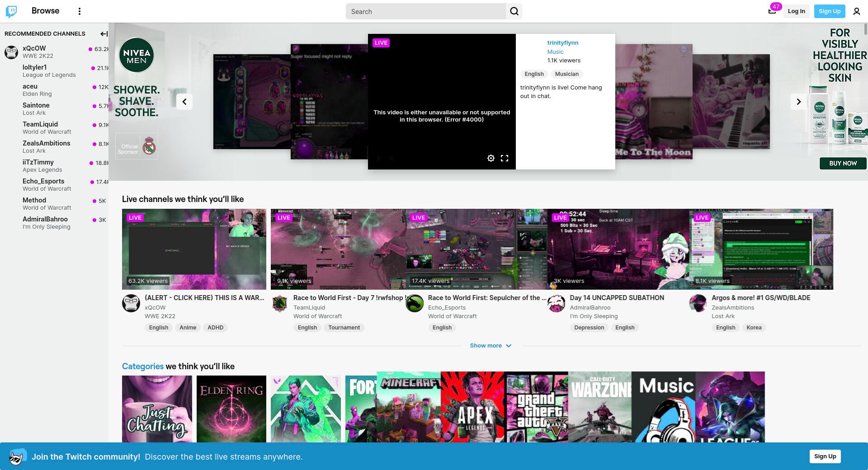Open Minecraft category cover
Viewport: 868px width, 470px height.
(409, 407)
